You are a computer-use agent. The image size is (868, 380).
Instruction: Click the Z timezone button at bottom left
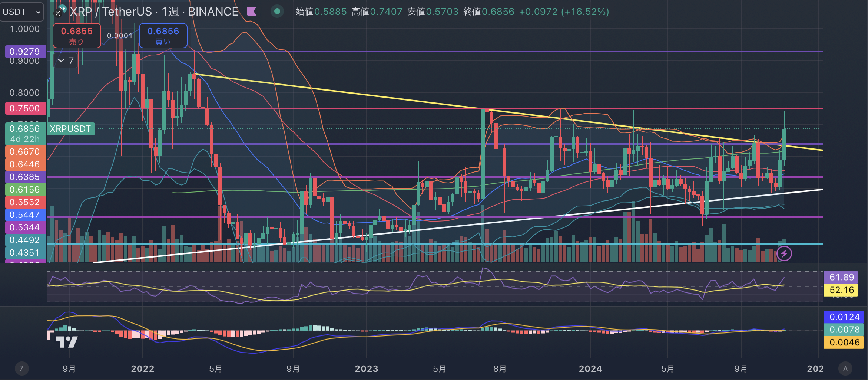[x=21, y=368]
